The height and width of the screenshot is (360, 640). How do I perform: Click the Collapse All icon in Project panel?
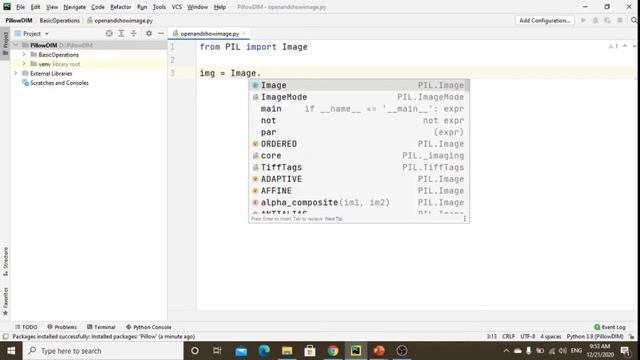point(133,33)
